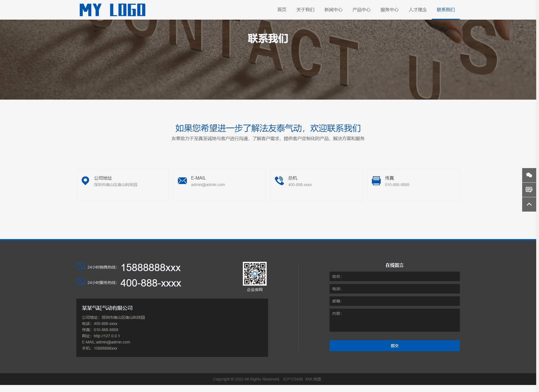This screenshot has width=539, height=392.
Task: Open the 产品中心 menu item
Action: click(362, 10)
